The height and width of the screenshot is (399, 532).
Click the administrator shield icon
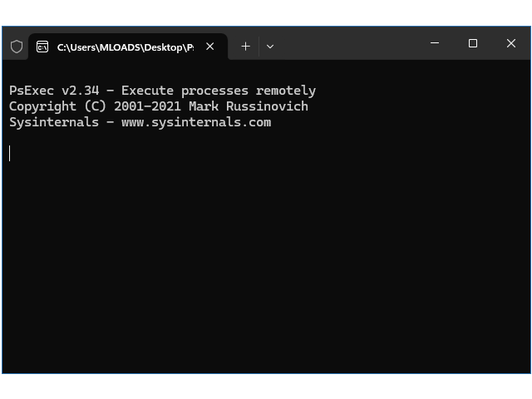click(x=17, y=47)
